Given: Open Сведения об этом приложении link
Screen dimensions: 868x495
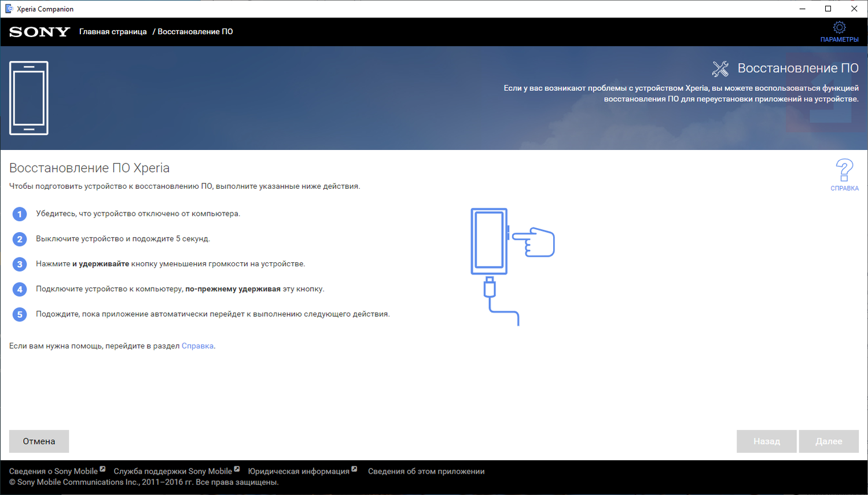Looking at the screenshot, I should [426, 471].
